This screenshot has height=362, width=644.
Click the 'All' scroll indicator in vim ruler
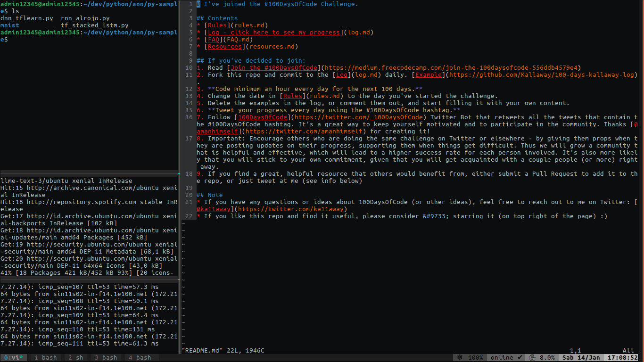(628, 351)
